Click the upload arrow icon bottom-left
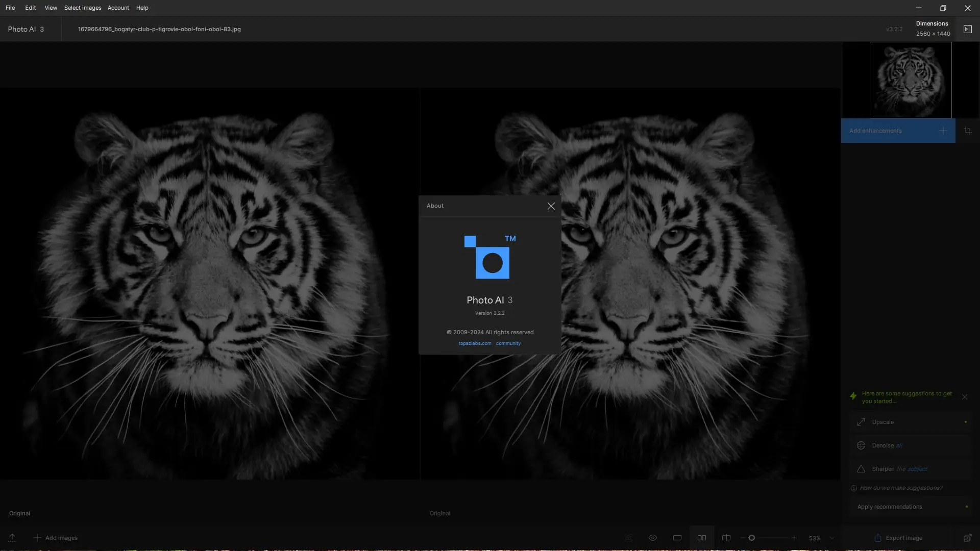 point(12,538)
